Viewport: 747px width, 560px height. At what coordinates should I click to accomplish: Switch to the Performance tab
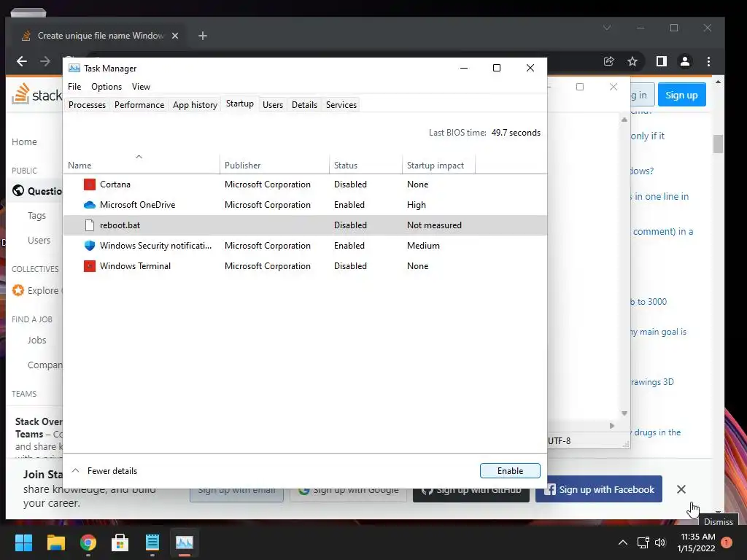pos(139,105)
